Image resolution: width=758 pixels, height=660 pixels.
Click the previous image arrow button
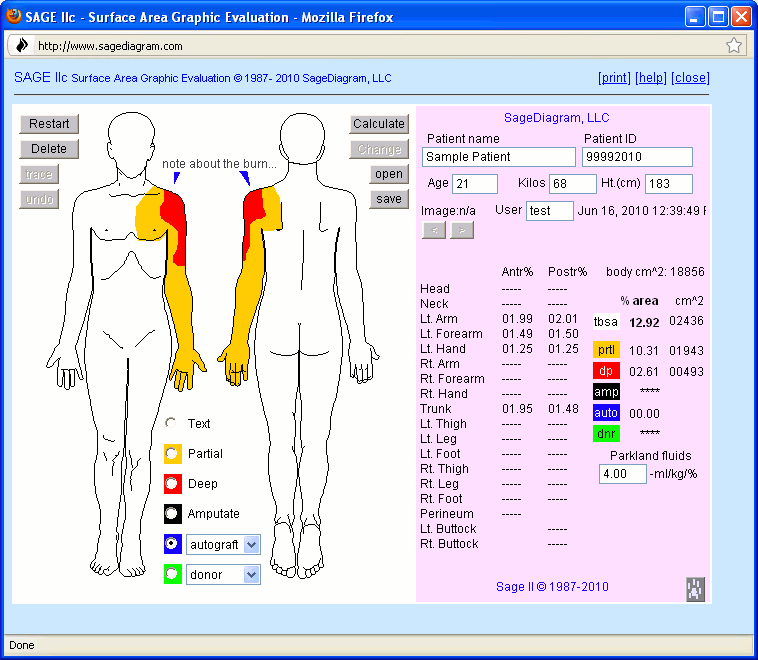click(x=434, y=230)
